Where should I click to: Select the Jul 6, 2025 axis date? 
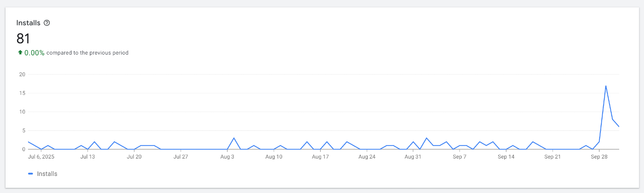41,157
